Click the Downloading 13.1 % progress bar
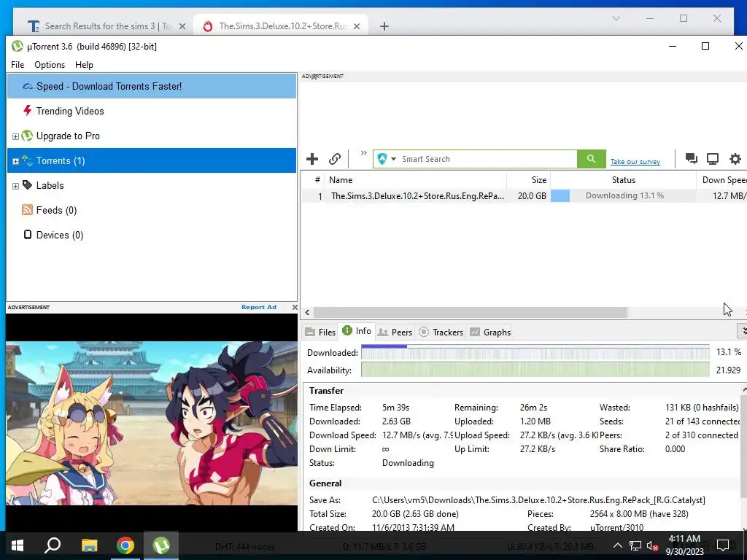Screen dimensions: 747x560 point(623,195)
